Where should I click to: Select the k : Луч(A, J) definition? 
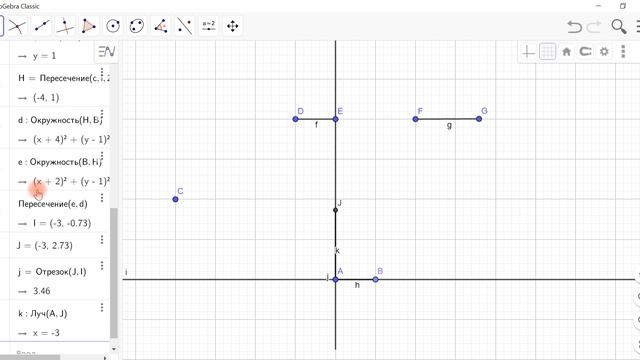[x=42, y=313]
